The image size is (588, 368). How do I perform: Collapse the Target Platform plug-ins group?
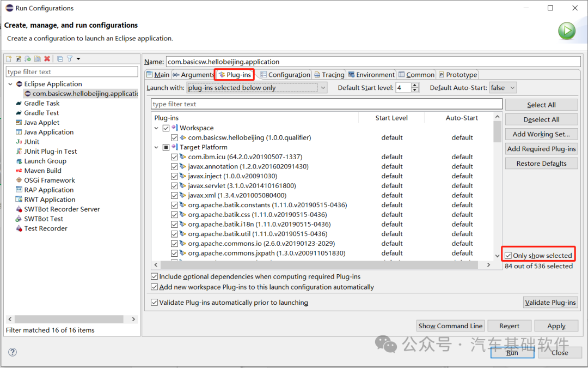[156, 147]
